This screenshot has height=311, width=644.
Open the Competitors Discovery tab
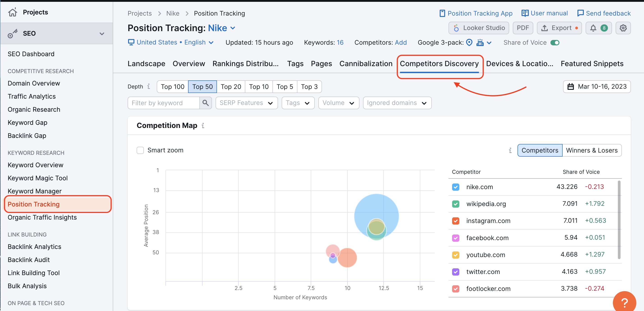[x=439, y=64]
